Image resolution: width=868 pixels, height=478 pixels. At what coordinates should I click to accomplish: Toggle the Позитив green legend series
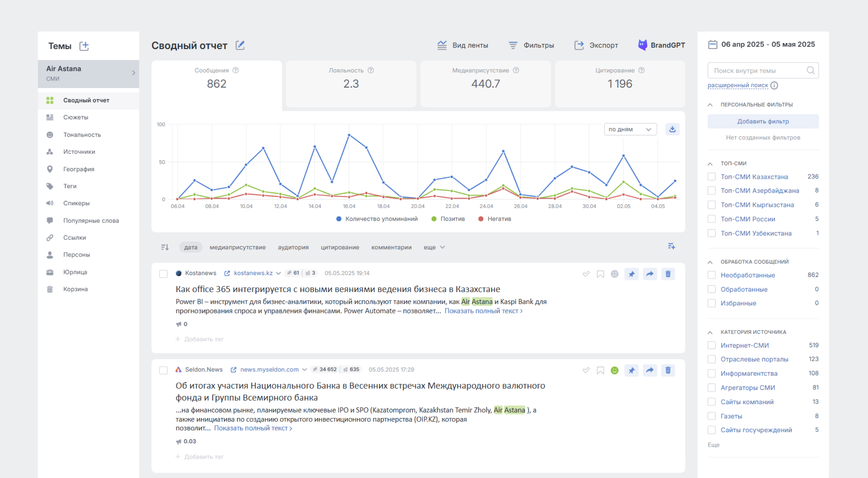coord(448,219)
